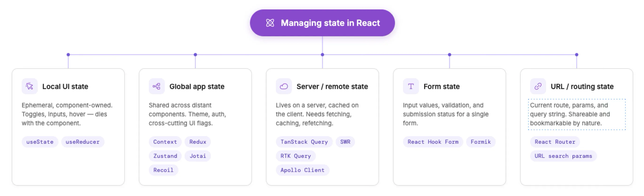The width and height of the screenshot is (644, 196).
Task: Click the connector dot above Local UI state
Action: click(x=68, y=55)
